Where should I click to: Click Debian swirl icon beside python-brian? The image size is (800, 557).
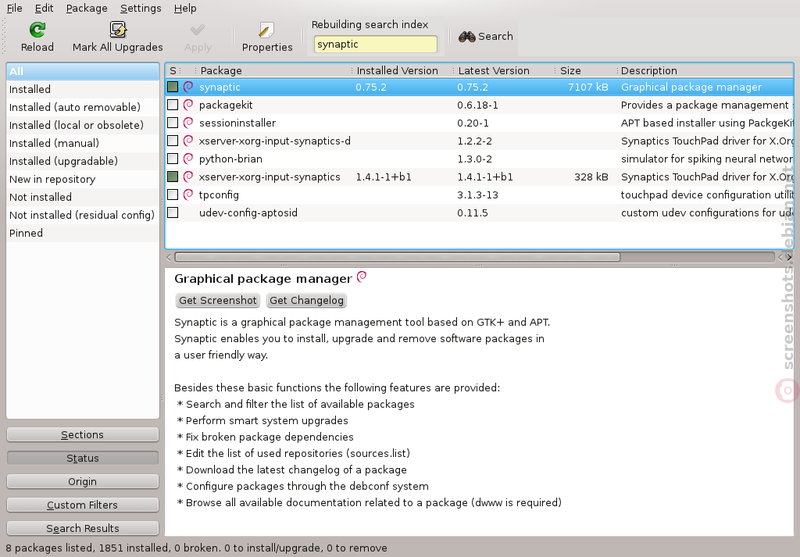(188, 159)
